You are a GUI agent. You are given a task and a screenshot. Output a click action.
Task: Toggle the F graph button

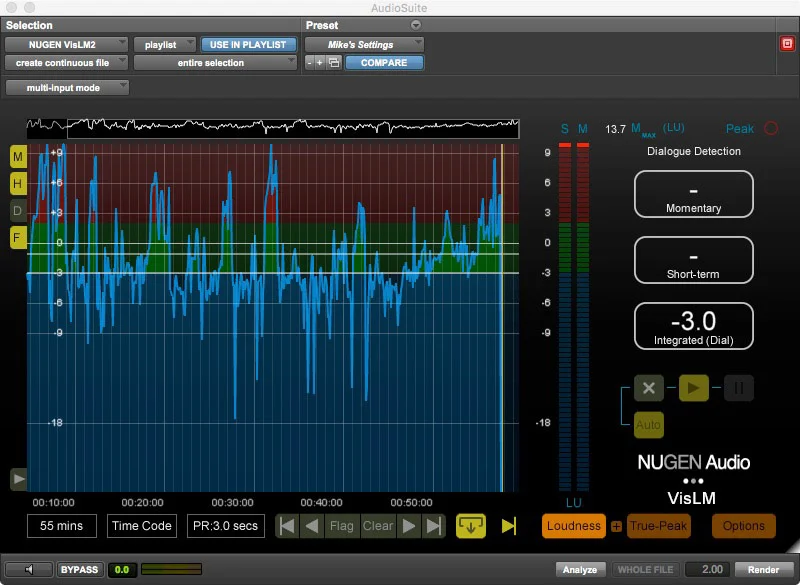[x=18, y=238]
